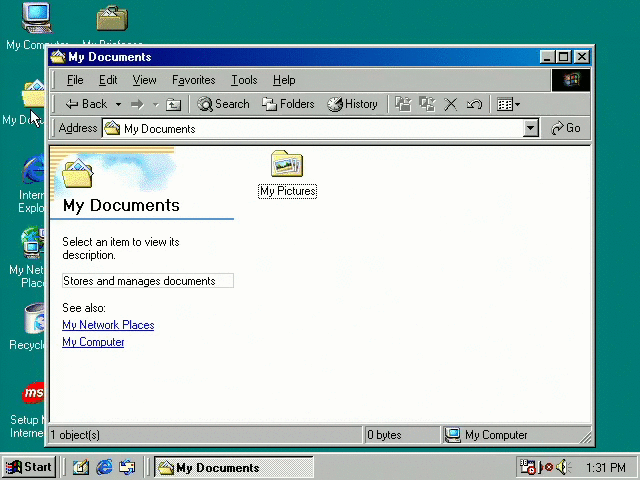Select the My Network Places desktop icon
Screen dimensions: 640x480
coord(33,242)
